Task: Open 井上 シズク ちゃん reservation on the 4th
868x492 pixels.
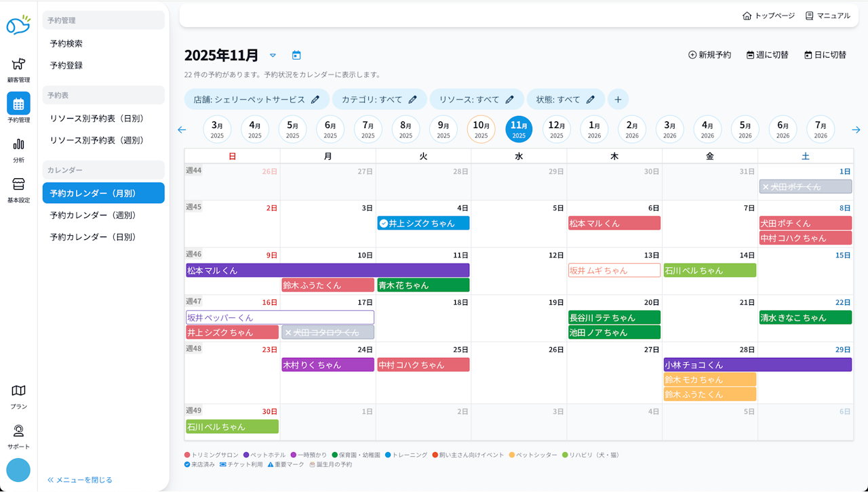Action: (423, 223)
